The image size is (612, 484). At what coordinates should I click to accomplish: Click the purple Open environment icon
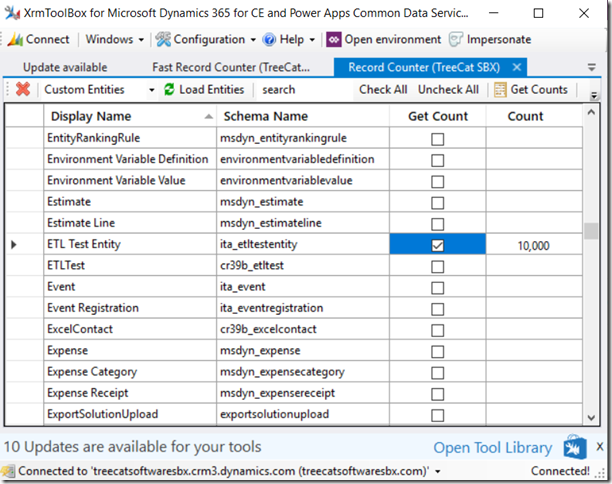click(334, 39)
